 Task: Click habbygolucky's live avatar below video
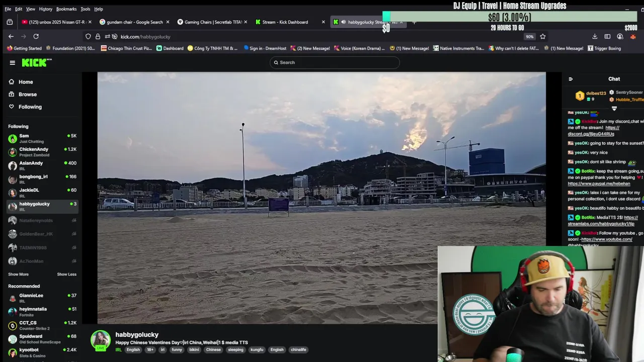click(x=101, y=340)
